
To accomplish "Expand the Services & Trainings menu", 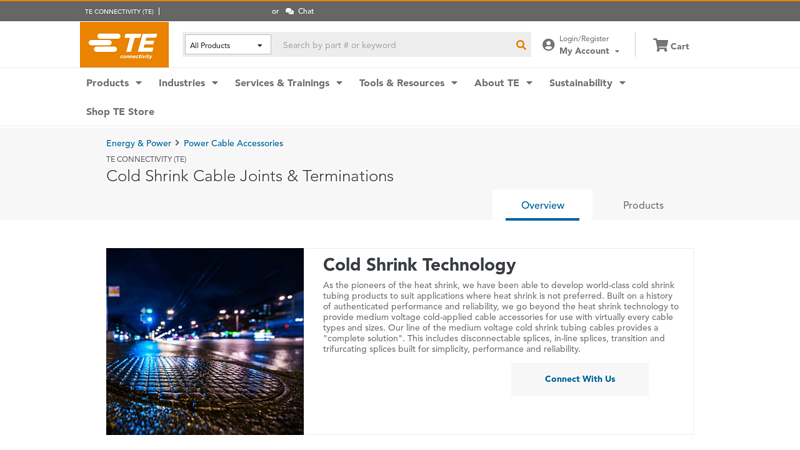I will point(288,83).
